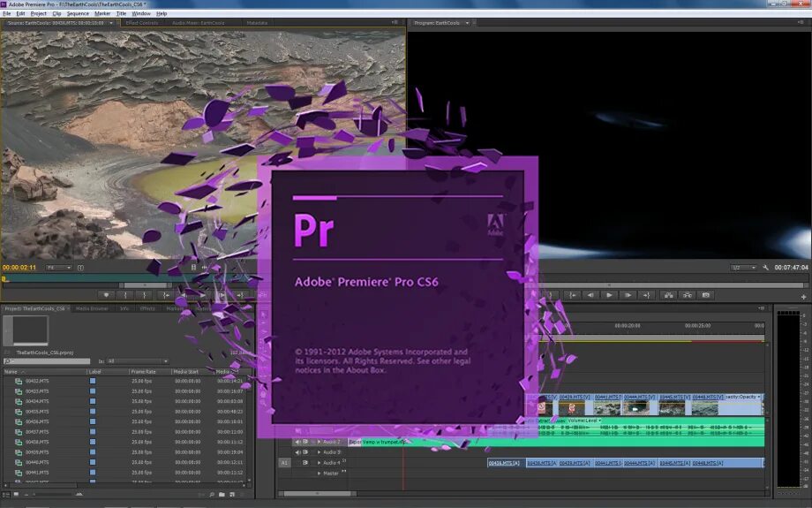Open the Title menu
812x508 pixels.
tap(121, 13)
